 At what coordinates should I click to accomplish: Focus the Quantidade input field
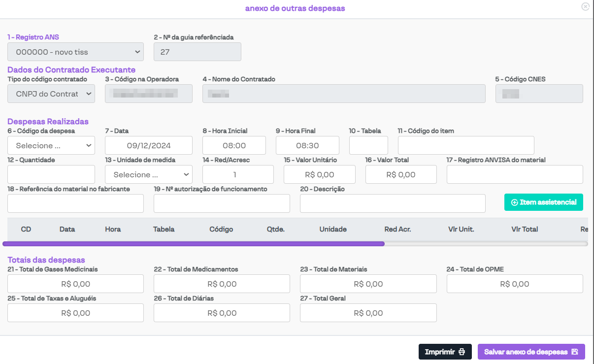tap(51, 174)
